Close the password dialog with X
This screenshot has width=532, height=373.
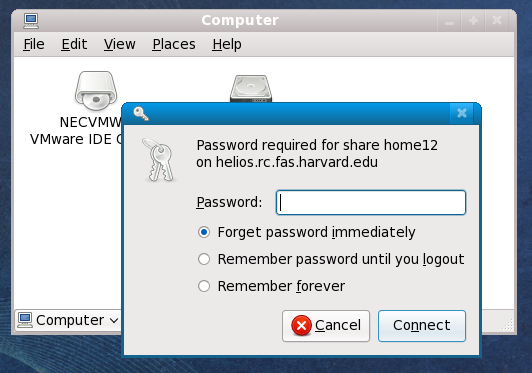pos(462,113)
